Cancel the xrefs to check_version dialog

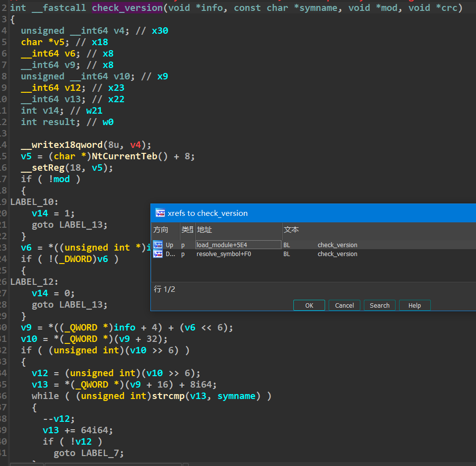[x=344, y=305]
